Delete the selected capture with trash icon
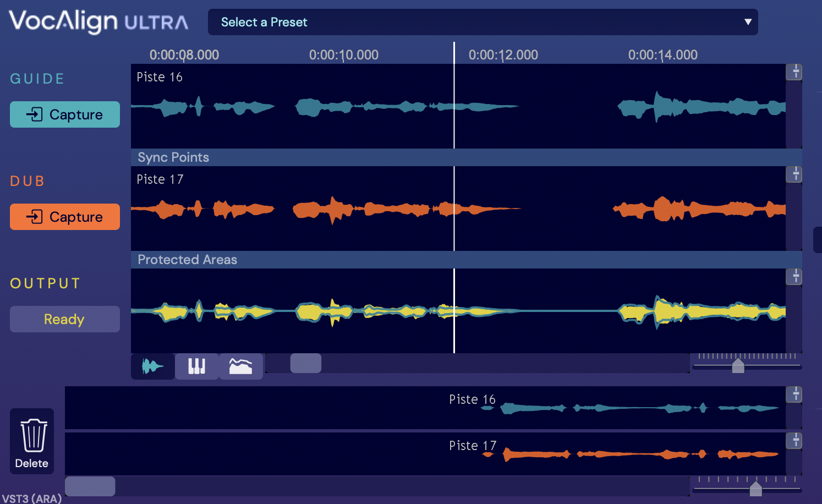 (32, 441)
